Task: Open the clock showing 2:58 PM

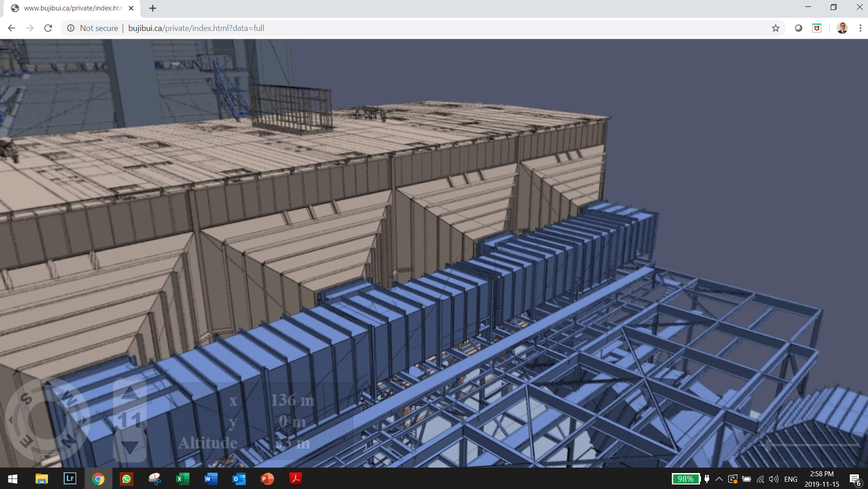Action: pos(822,479)
